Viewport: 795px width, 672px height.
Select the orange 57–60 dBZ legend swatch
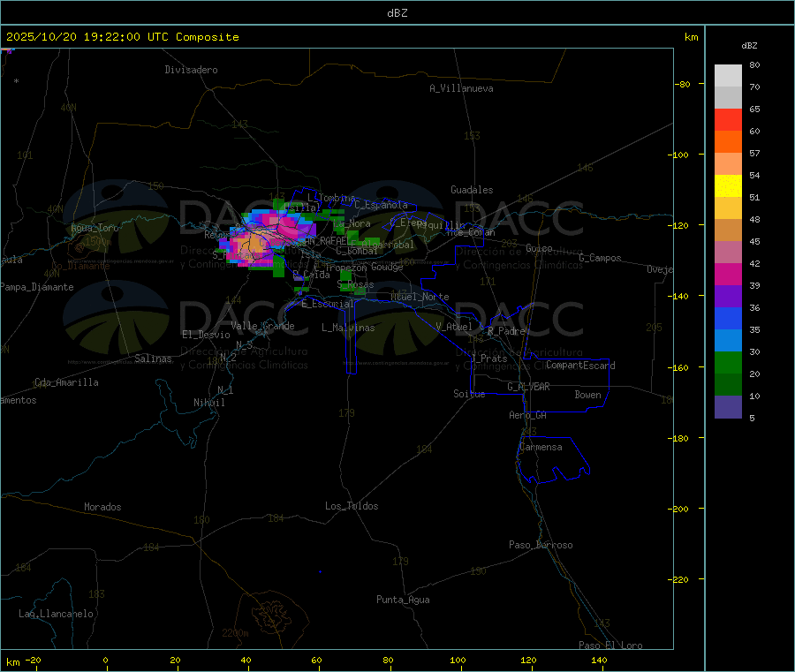(x=728, y=142)
